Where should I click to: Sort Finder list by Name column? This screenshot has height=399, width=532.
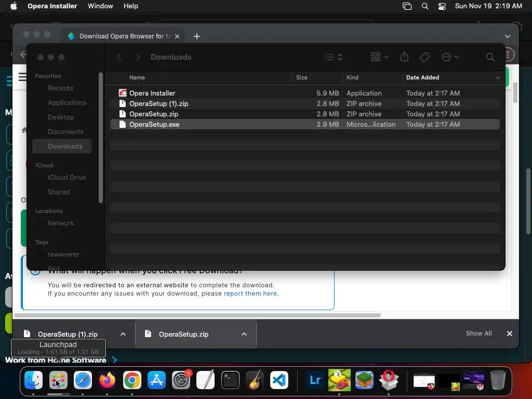[137, 78]
